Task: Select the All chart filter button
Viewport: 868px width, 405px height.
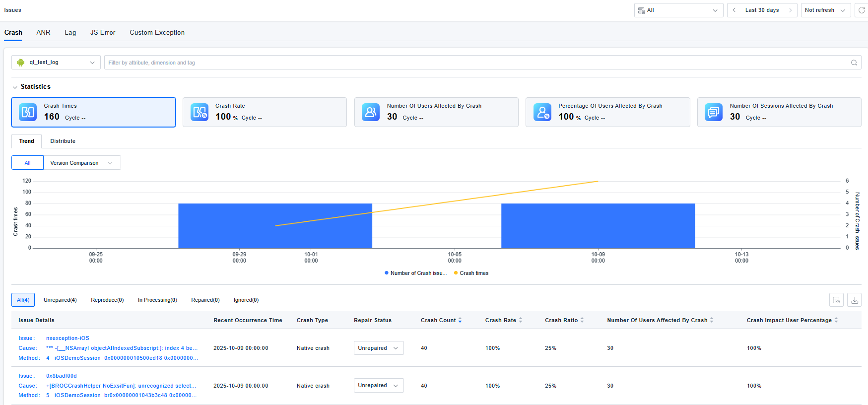Action: [28, 163]
